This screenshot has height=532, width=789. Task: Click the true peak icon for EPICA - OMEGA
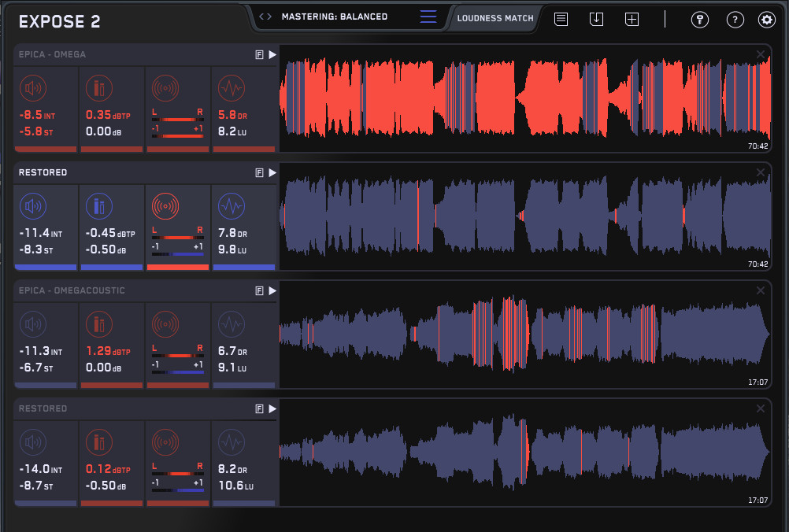tap(99, 88)
